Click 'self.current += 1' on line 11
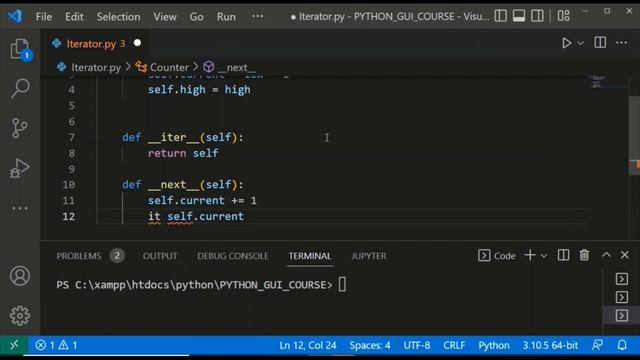This screenshot has width=640, height=360. [202, 200]
